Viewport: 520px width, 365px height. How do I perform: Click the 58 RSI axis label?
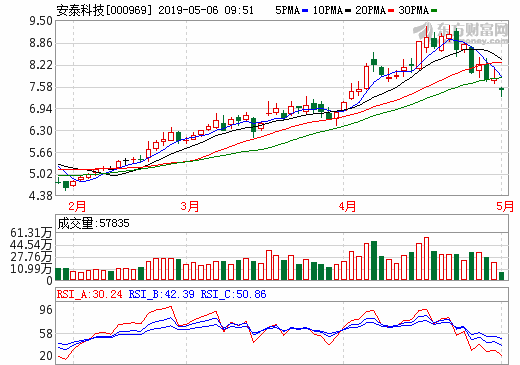46,334
